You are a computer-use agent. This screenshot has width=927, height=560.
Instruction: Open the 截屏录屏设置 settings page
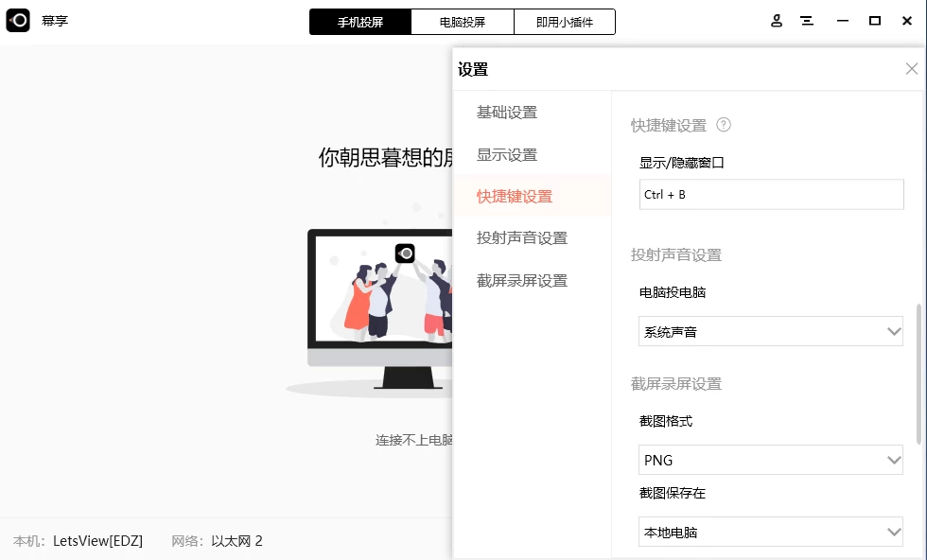[x=522, y=280]
